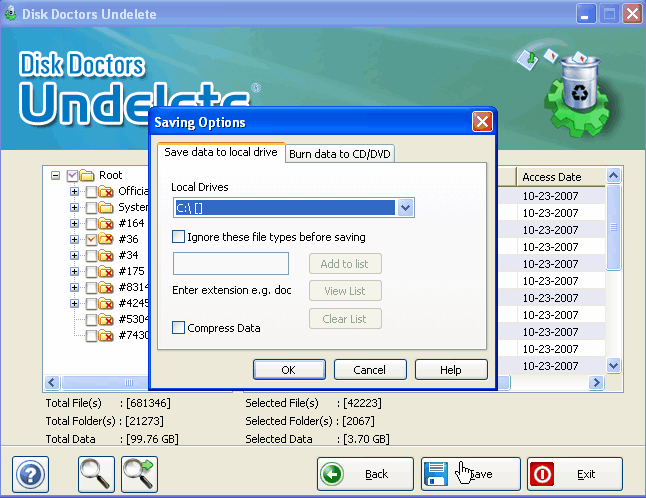Click the deleted folder icon for #164
This screenshot has height=498, width=646.
pyautogui.click(x=106, y=223)
